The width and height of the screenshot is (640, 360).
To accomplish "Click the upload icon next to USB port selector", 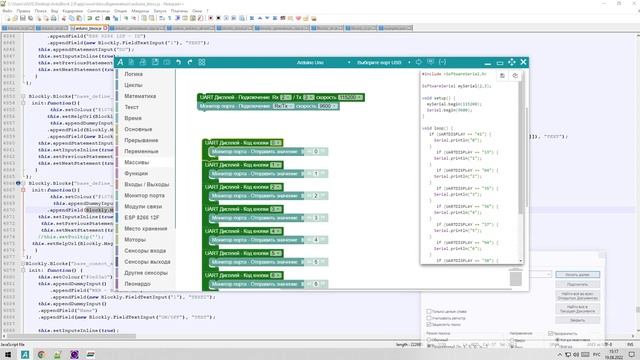I will click(x=418, y=62).
